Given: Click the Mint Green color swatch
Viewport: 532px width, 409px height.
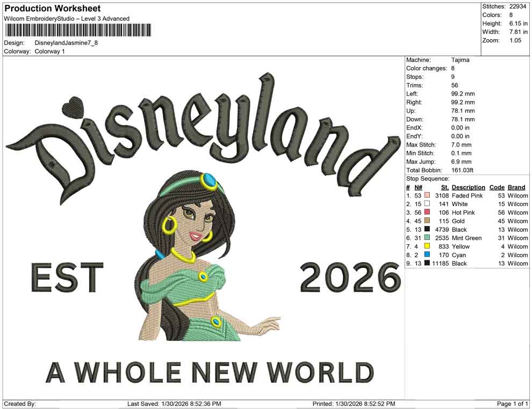Looking at the screenshot, I should tap(426, 238).
